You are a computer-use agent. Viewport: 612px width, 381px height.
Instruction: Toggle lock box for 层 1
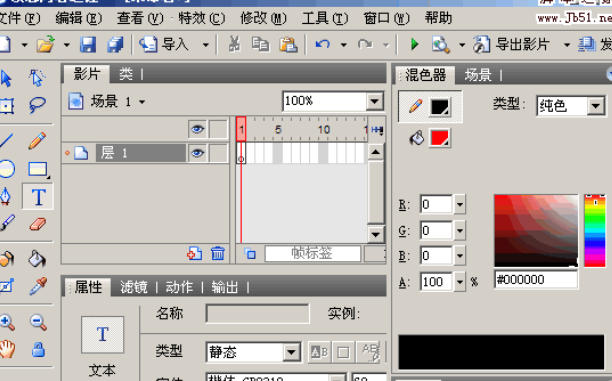218,153
